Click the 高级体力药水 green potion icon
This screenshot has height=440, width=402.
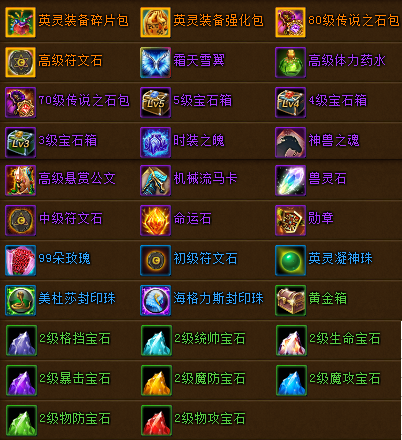click(x=290, y=62)
